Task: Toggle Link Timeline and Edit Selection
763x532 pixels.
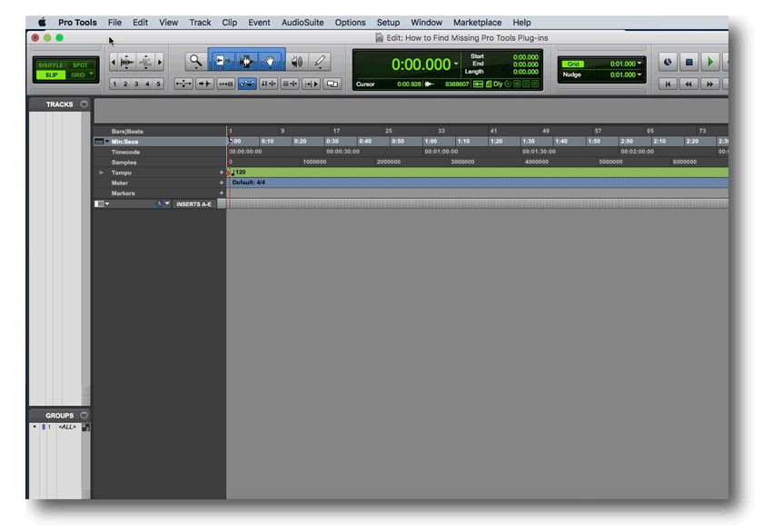Action: click(x=268, y=84)
